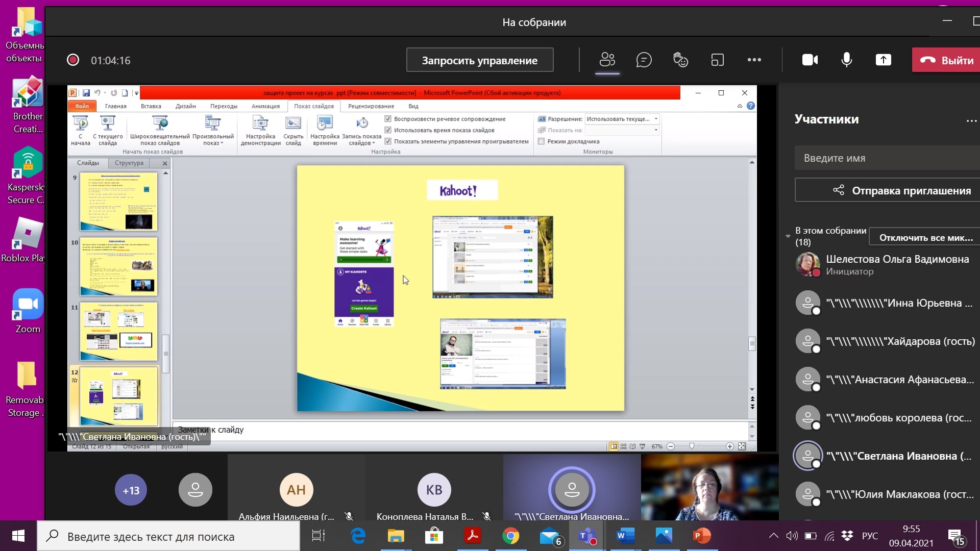Click Отключить все мик... button
Viewport: 980px width, 551px height.
click(x=925, y=237)
